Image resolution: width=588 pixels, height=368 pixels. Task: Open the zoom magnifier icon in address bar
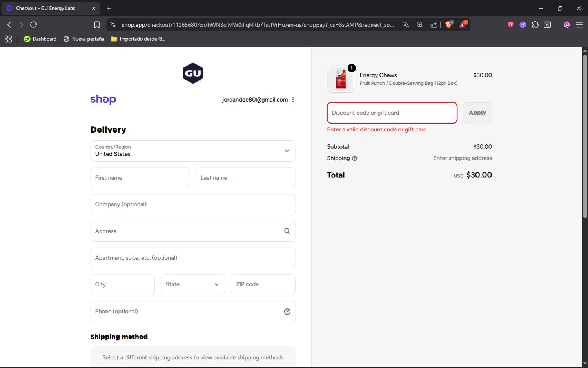[420, 25]
